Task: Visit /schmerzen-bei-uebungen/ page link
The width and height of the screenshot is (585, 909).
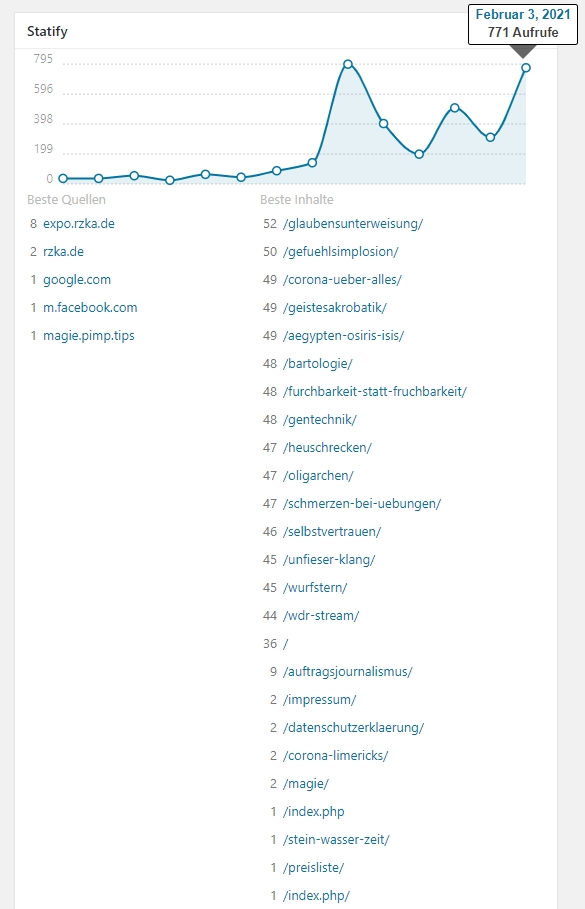Action: (362, 504)
